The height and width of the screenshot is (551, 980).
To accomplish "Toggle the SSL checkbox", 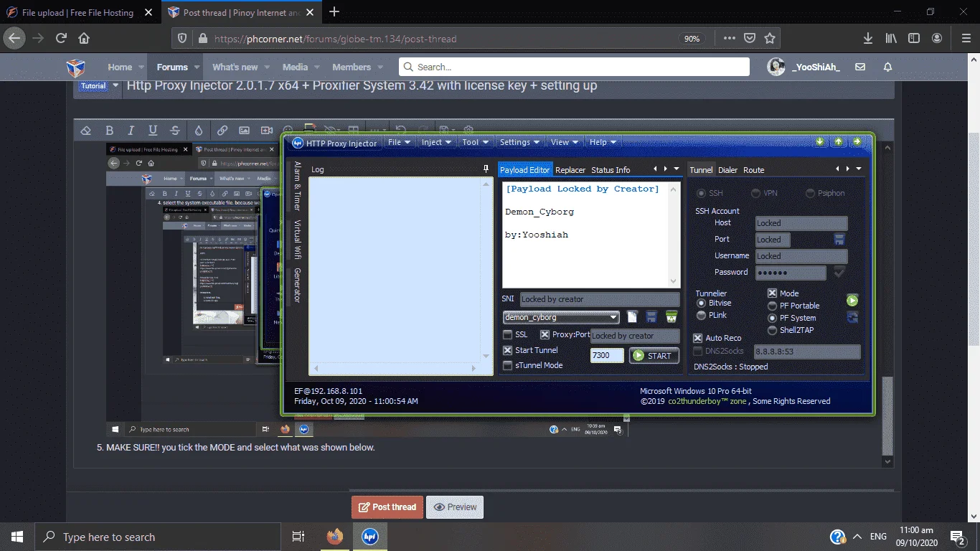I will point(508,335).
